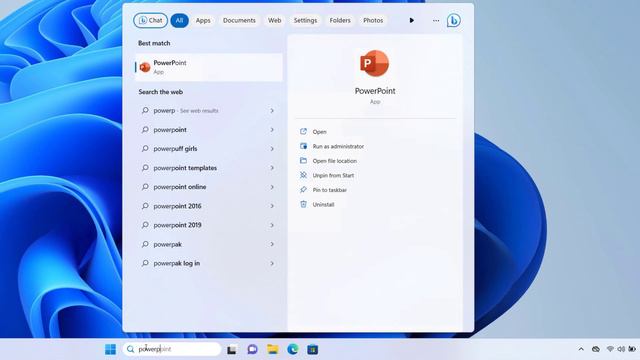Open Task View on the taskbar

(231, 349)
